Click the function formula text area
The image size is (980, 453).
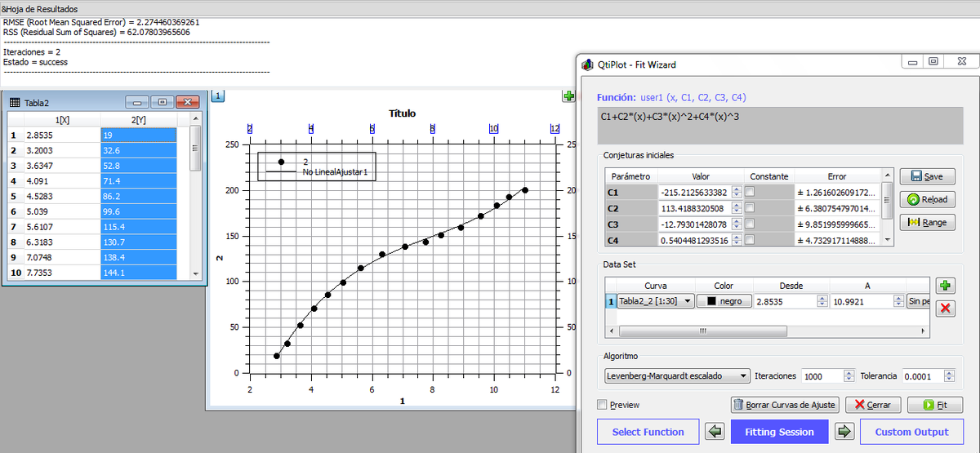(780, 126)
